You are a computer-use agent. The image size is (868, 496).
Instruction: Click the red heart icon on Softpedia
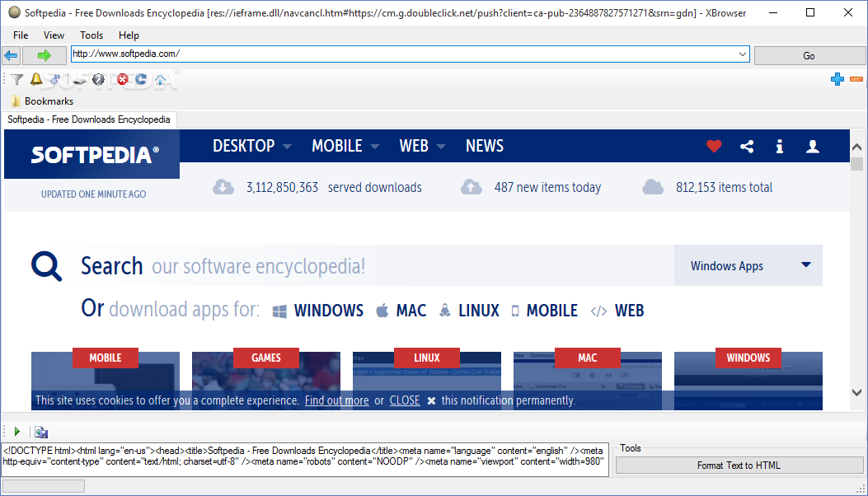click(714, 146)
